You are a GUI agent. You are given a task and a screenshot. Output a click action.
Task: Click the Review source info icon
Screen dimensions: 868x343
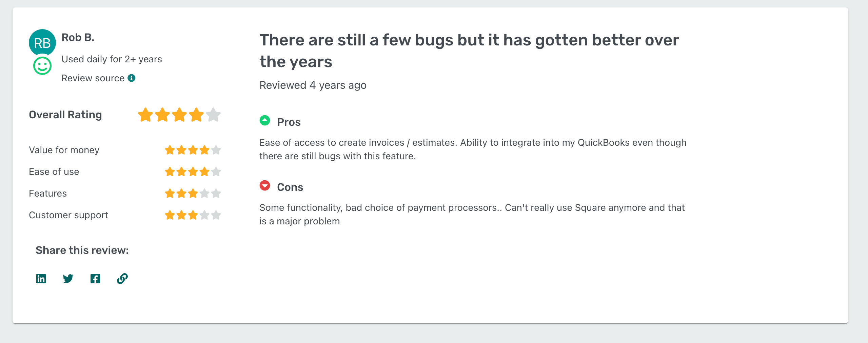pyautogui.click(x=132, y=78)
